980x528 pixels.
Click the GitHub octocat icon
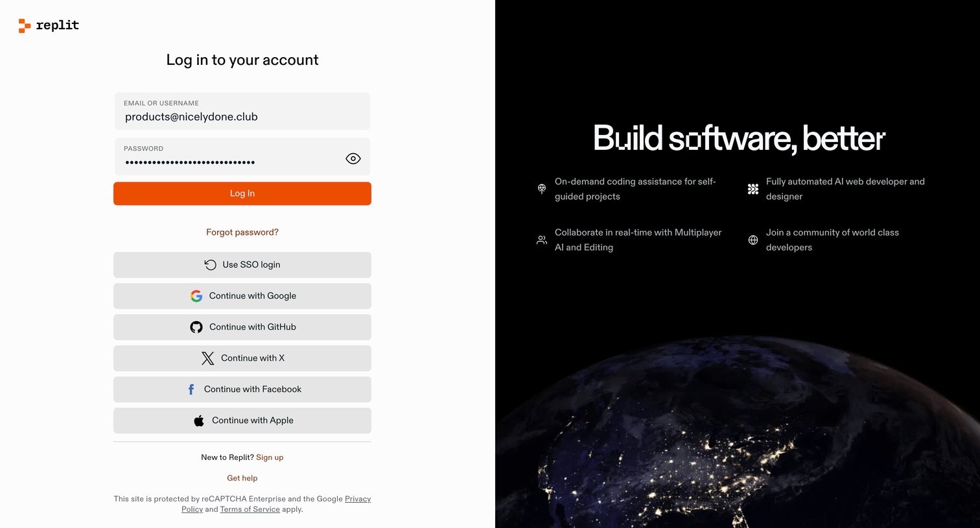pyautogui.click(x=196, y=327)
